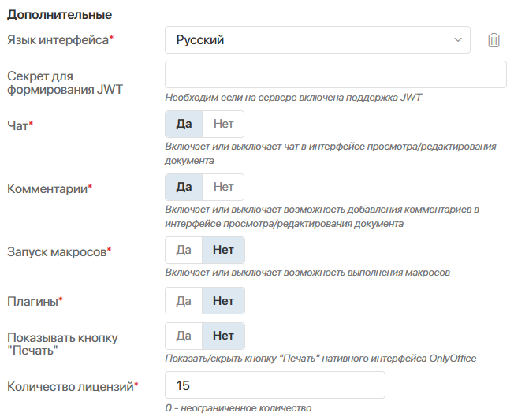Select Нет for Показывать кнопку Печать
514x420 pixels.
pos(223,336)
